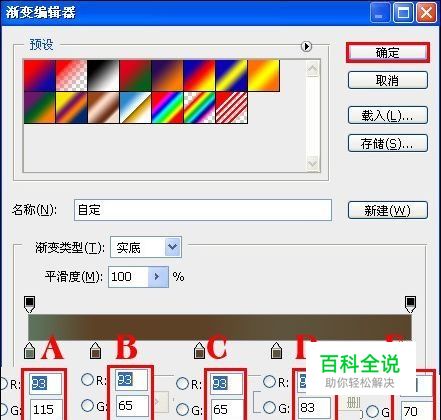Choose the Violet, Green, Orange gradient preset
This screenshot has height=420, width=441.
coord(40,108)
